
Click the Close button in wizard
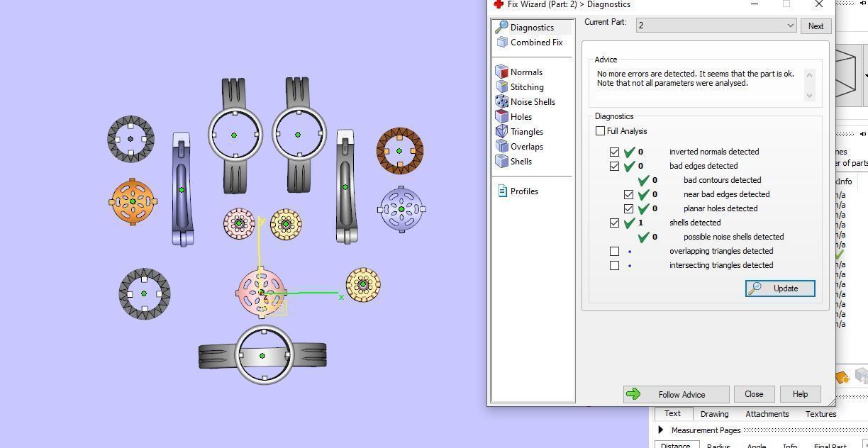(754, 394)
